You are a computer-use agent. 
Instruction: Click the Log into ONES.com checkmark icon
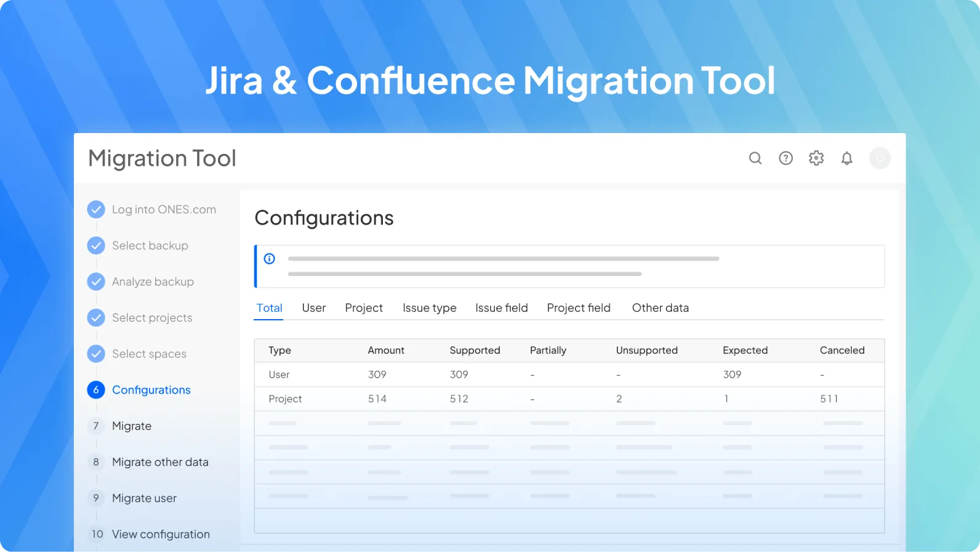click(x=96, y=209)
